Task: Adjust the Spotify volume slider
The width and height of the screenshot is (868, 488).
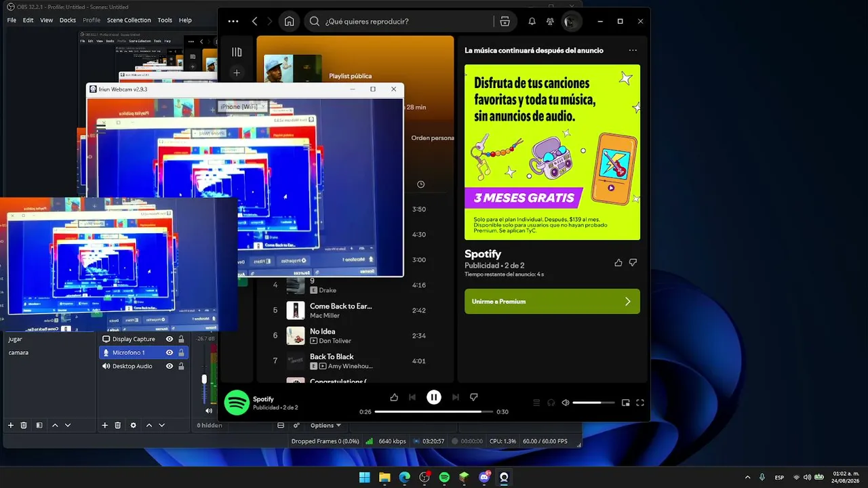Action: [x=593, y=403]
